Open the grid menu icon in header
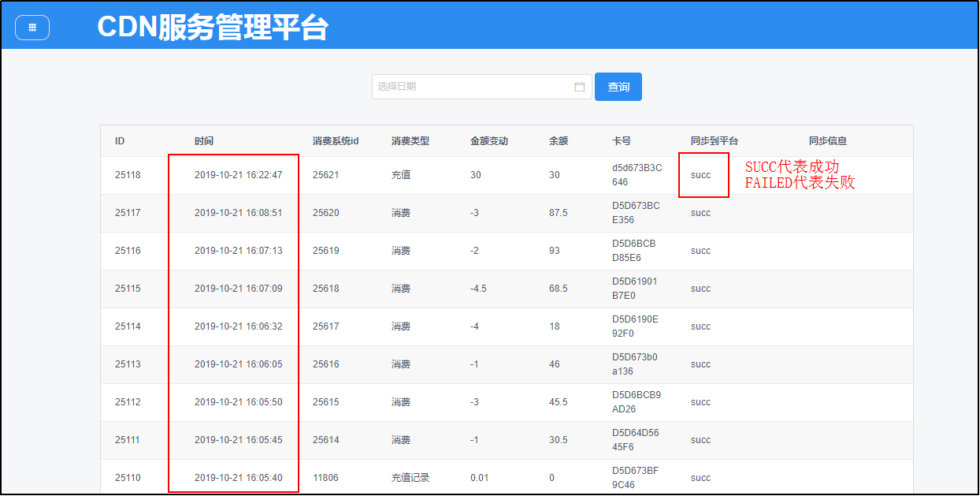 point(32,28)
